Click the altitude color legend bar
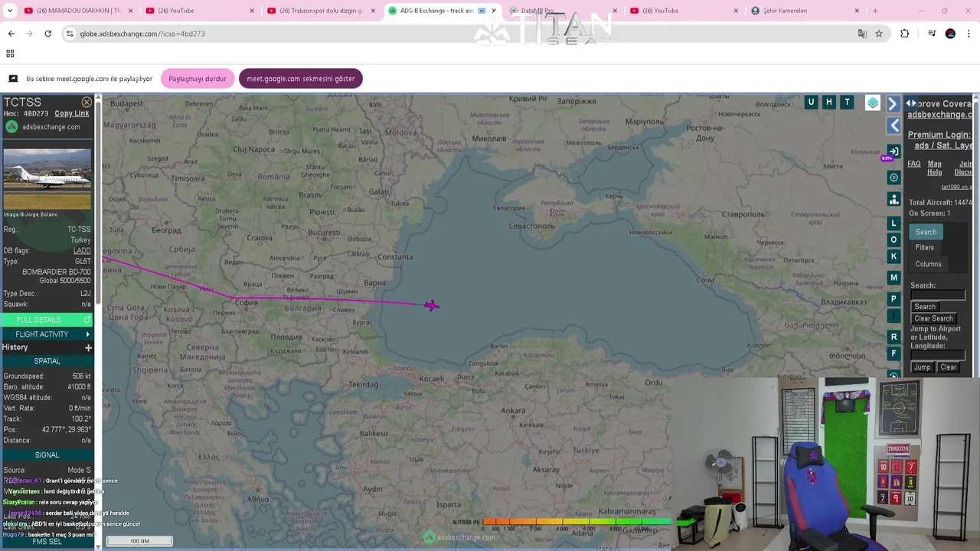Viewport: 980px width, 551px height. [x=577, y=521]
